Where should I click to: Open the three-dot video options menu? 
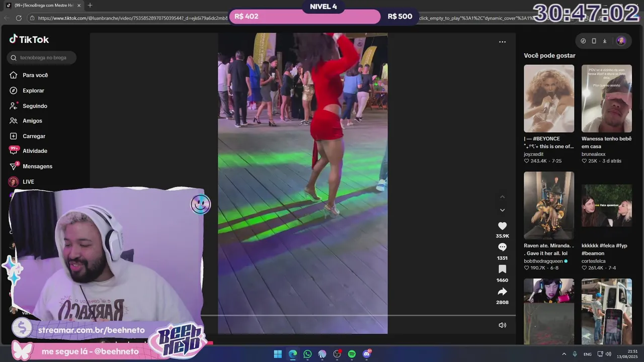(x=502, y=42)
